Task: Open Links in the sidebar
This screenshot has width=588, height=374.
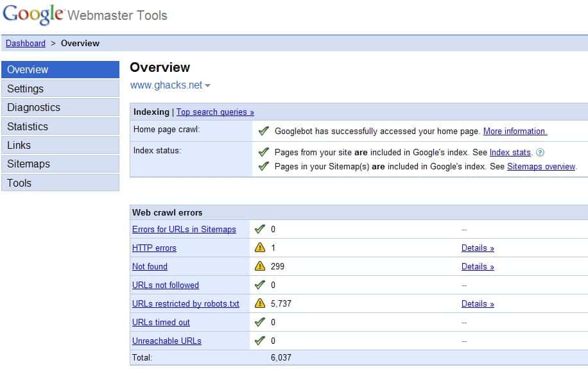Action: (60, 146)
